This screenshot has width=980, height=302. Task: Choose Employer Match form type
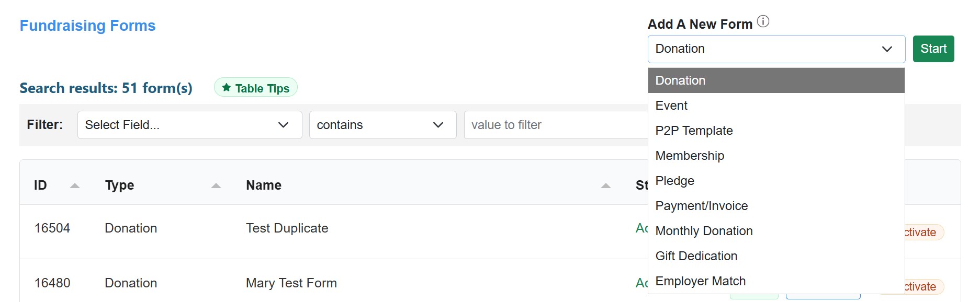coord(700,281)
